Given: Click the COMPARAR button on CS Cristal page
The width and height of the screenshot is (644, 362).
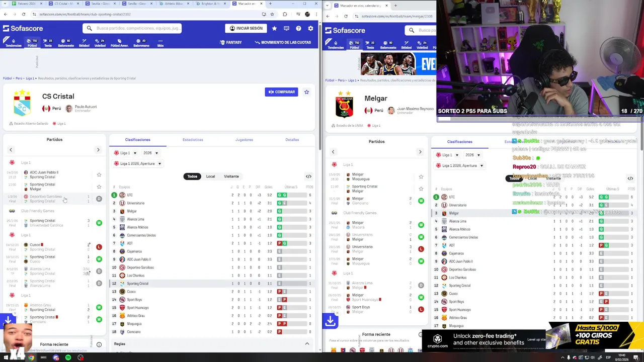Looking at the screenshot, I should click(x=281, y=92).
